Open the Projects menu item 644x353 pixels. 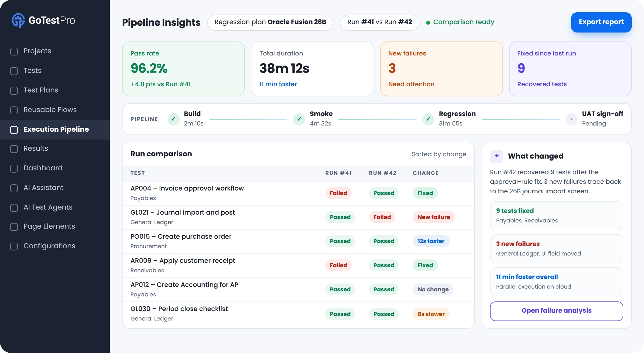(55, 51)
